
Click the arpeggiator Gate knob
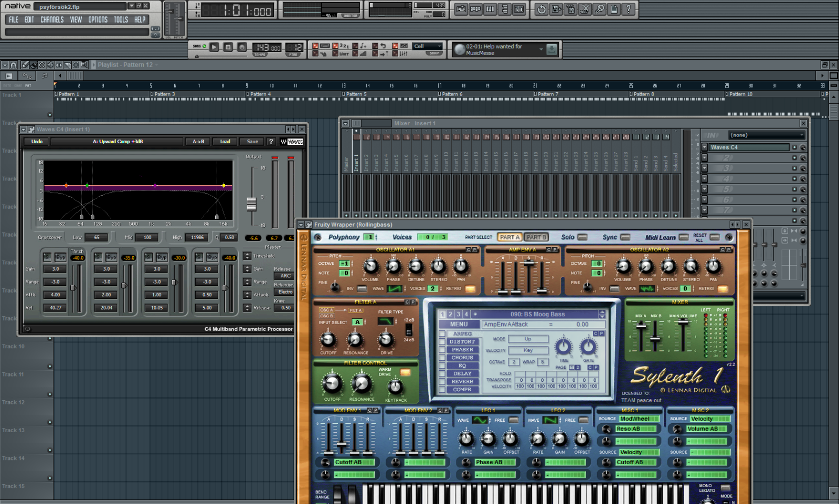(589, 347)
